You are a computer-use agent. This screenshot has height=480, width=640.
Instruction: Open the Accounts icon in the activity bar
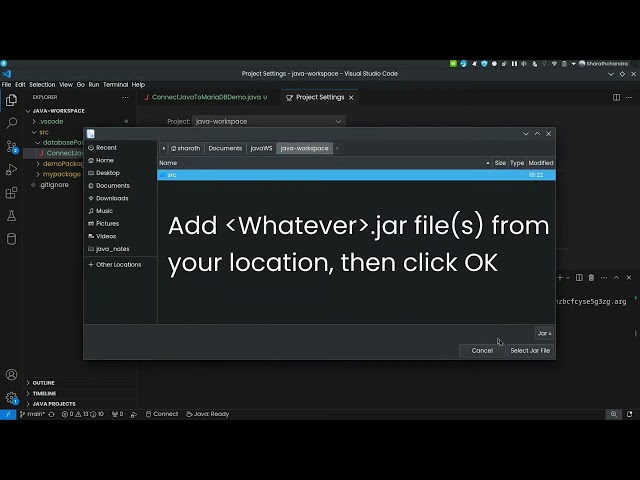[11, 374]
